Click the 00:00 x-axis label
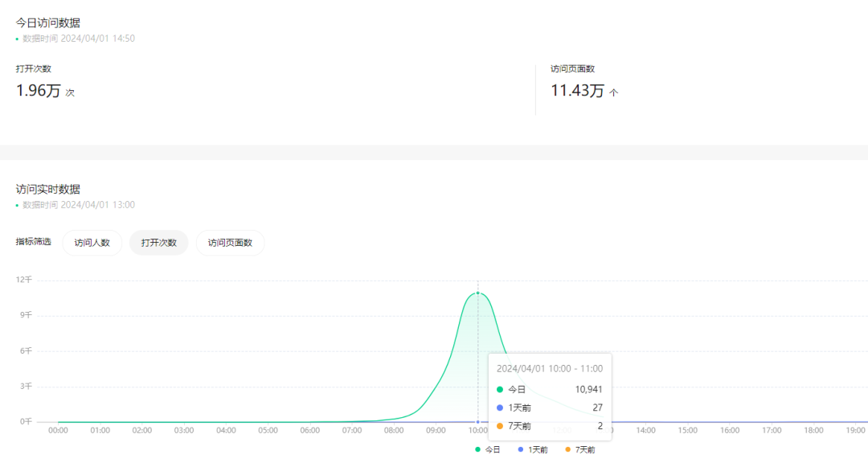The width and height of the screenshot is (868, 467). pos(58,431)
